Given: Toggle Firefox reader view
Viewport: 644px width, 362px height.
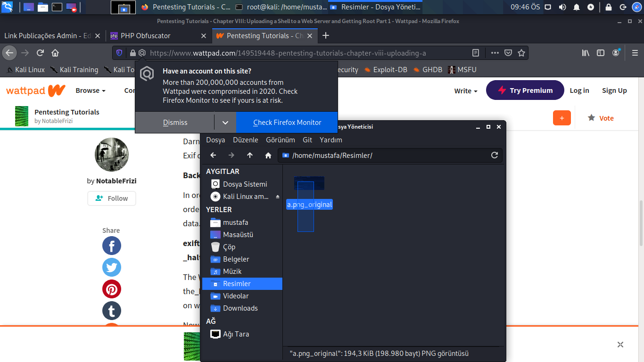Looking at the screenshot, I should point(476,53).
